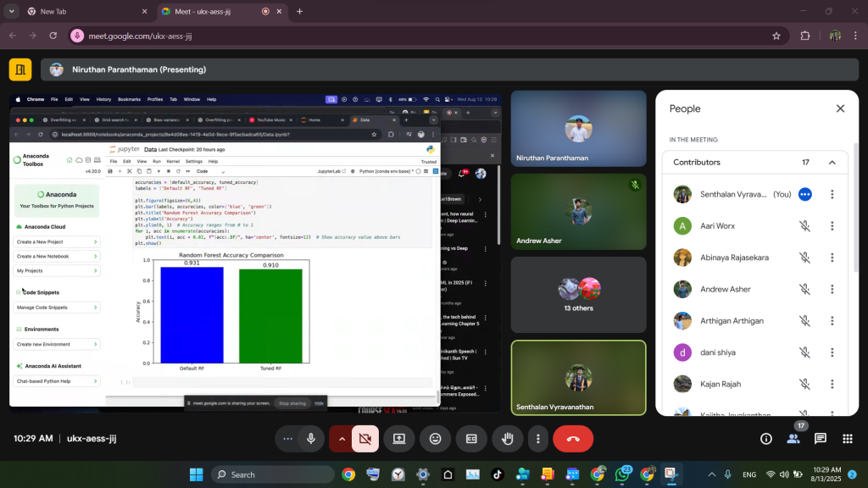Toggle closed captions on

tap(471, 439)
